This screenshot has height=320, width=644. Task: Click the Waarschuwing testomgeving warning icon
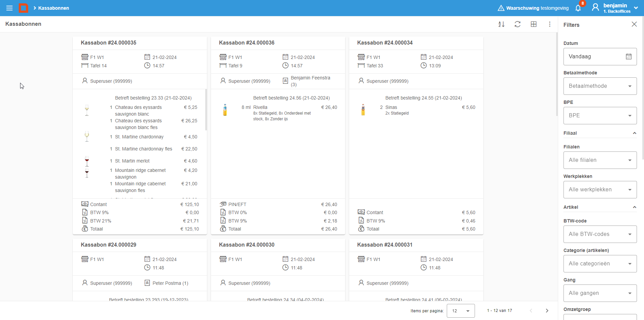coord(501,8)
